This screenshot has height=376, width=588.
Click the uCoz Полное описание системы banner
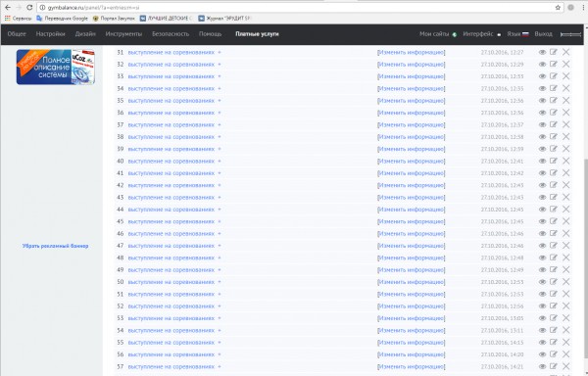pyautogui.click(x=56, y=67)
